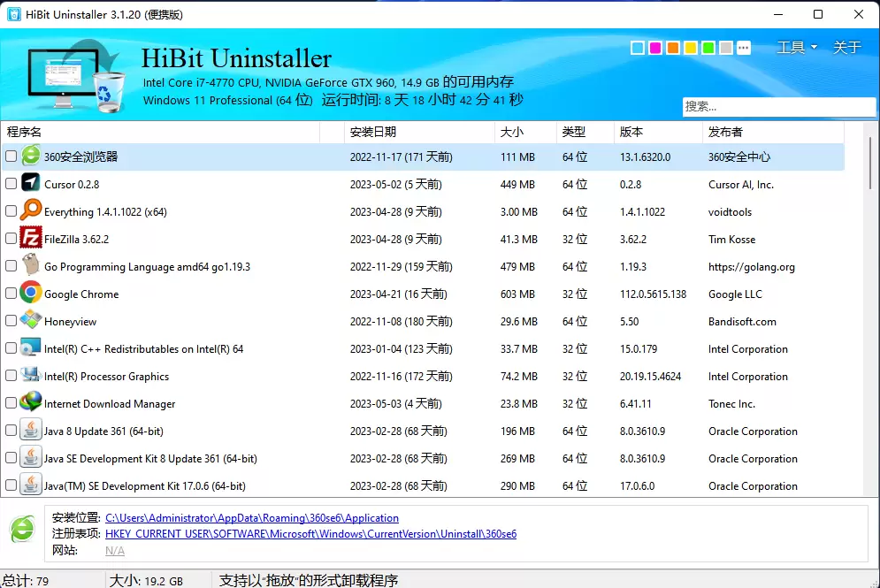Sort list by 类型 column header
The width and height of the screenshot is (880, 588).
(x=585, y=132)
